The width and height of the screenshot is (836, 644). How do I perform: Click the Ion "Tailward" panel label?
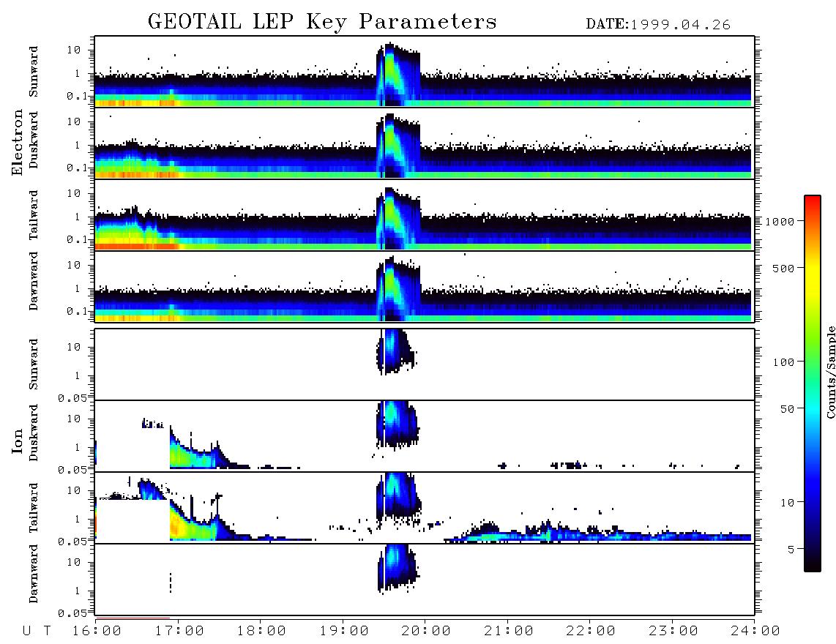point(34,508)
